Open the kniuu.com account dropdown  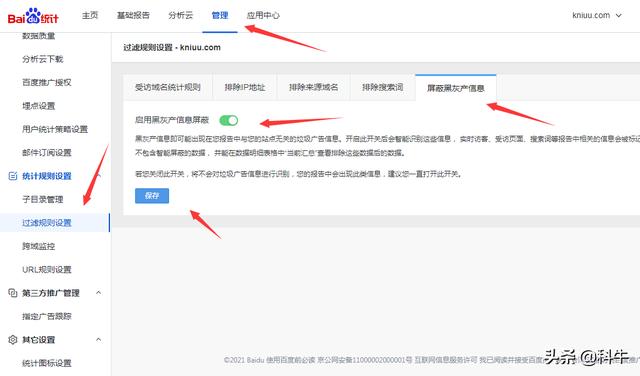597,16
